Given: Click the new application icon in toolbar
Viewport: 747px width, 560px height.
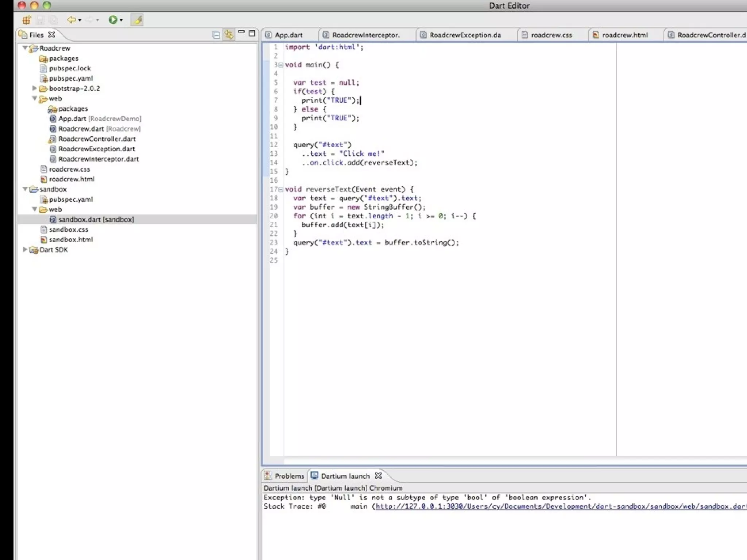Looking at the screenshot, I should [27, 20].
